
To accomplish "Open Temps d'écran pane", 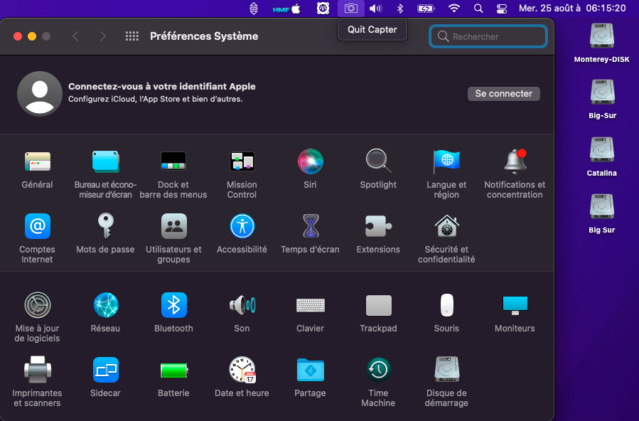I will point(310,226).
